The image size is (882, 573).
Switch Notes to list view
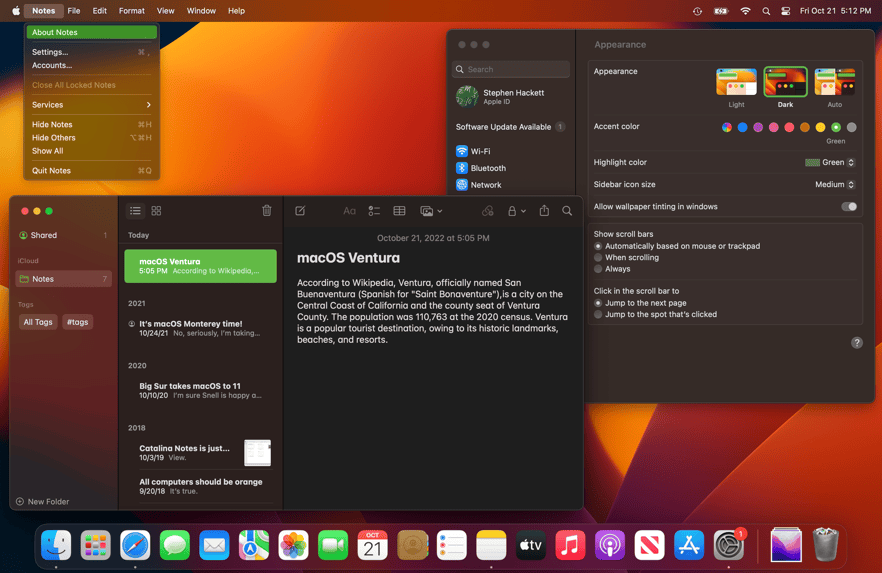pyautogui.click(x=135, y=211)
